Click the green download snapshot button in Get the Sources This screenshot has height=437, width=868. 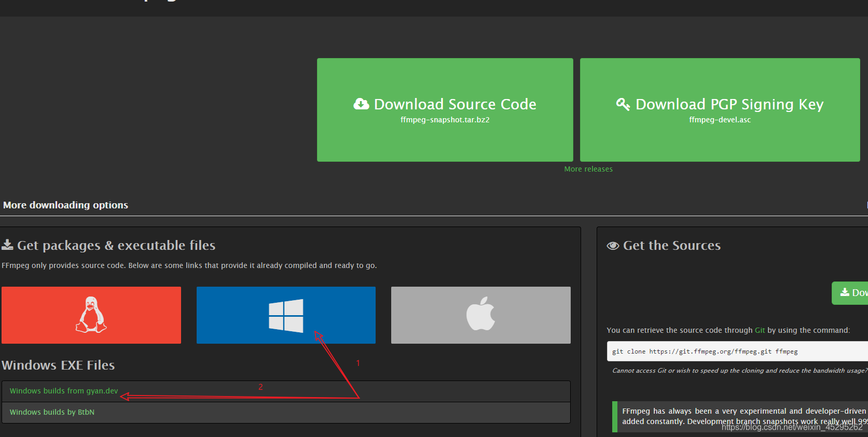coord(850,293)
